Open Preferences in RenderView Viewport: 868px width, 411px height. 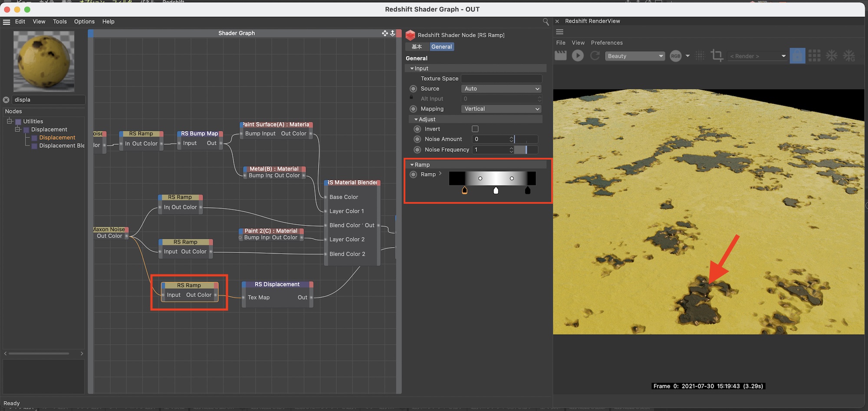pyautogui.click(x=606, y=42)
